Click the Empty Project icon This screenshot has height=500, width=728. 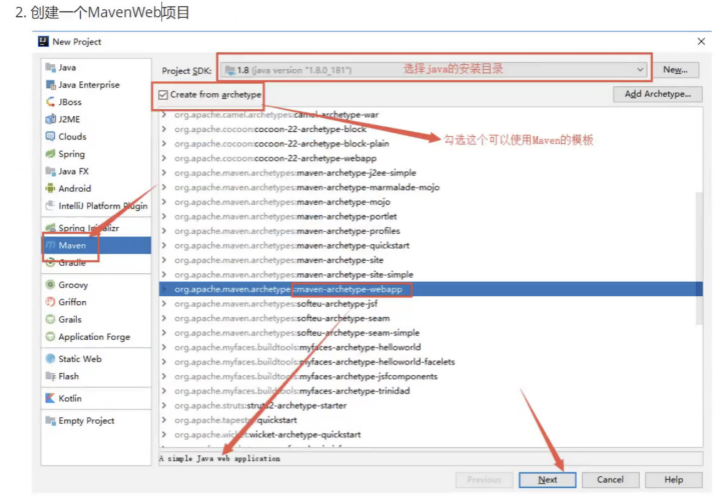(50, 421)
